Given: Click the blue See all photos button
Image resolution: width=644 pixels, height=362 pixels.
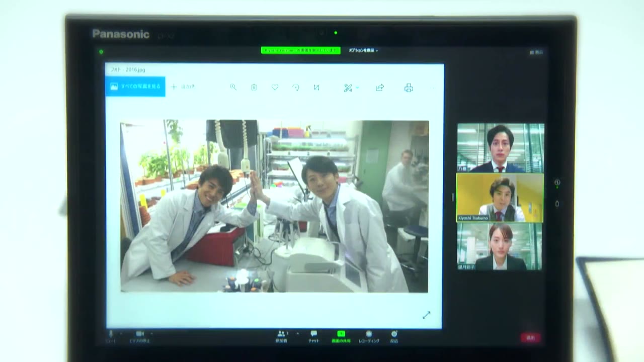Looking at the screenshot, I should click(x=135, y=86).
